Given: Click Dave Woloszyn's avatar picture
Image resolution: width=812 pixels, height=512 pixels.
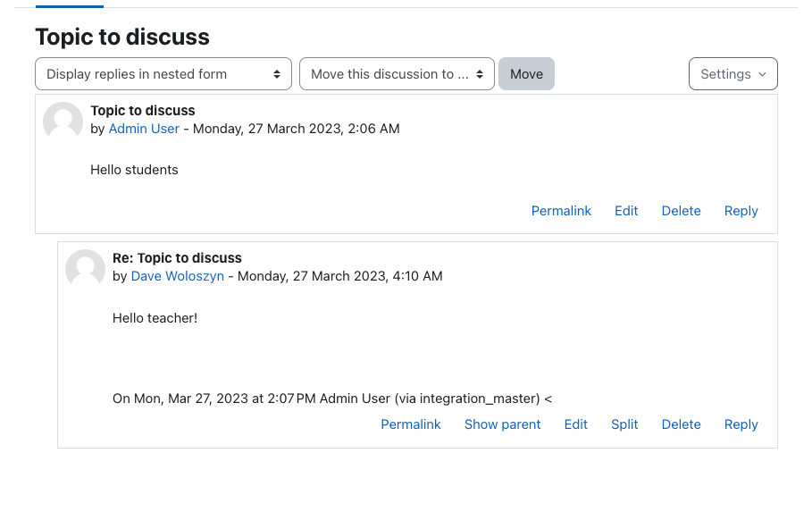Looking at the screenshot, I should coord(85,269).
